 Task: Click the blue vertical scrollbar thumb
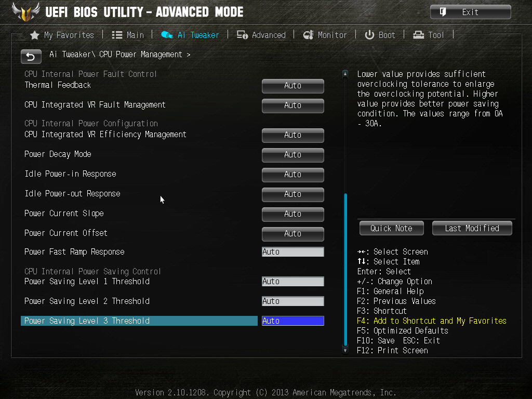(x=345, y=270)
